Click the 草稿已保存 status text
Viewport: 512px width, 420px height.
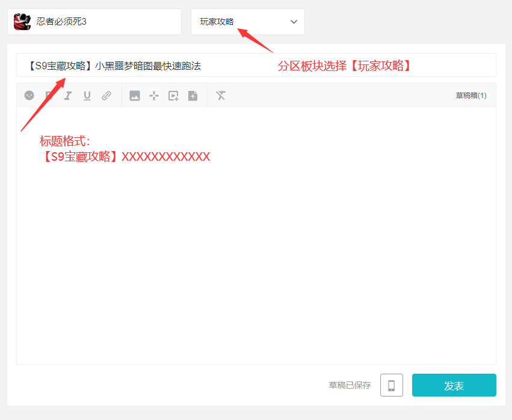350,385
